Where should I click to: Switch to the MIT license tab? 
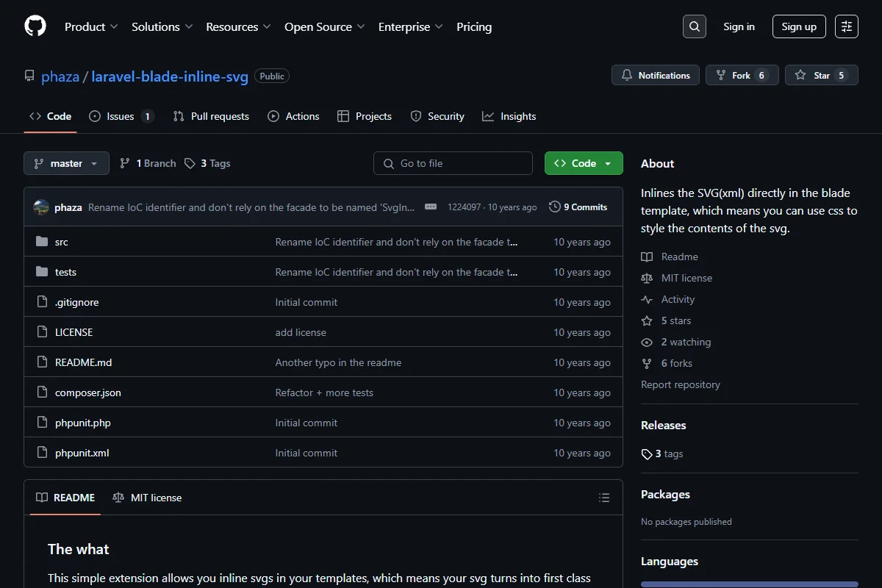point(147,498)
